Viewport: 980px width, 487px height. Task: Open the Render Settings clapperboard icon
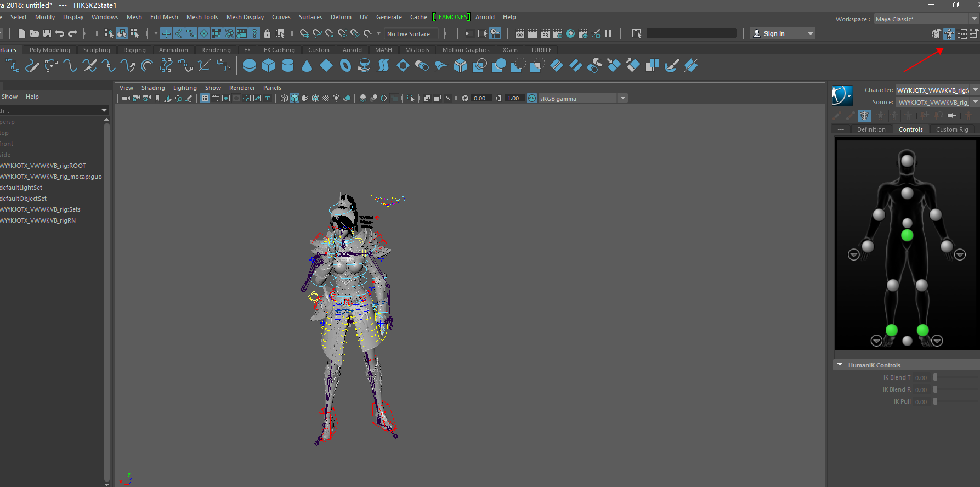(558, 33)
